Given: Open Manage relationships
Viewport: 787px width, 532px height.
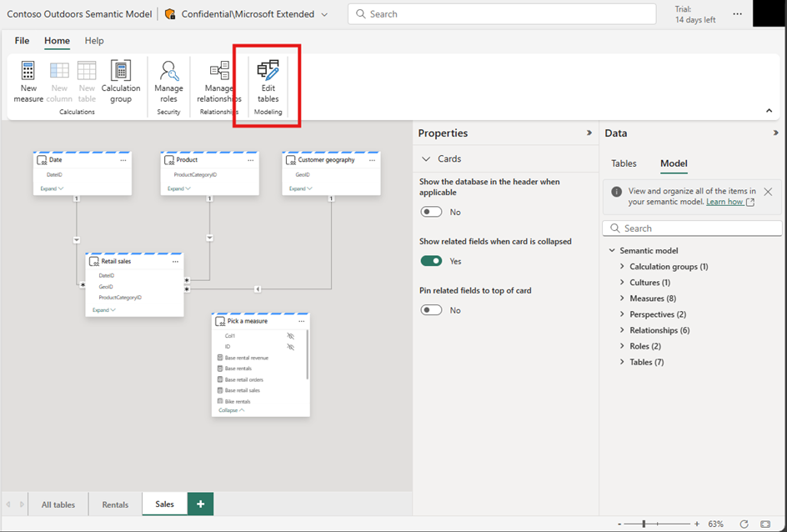Looking at the screenshot, I should 219,82.
